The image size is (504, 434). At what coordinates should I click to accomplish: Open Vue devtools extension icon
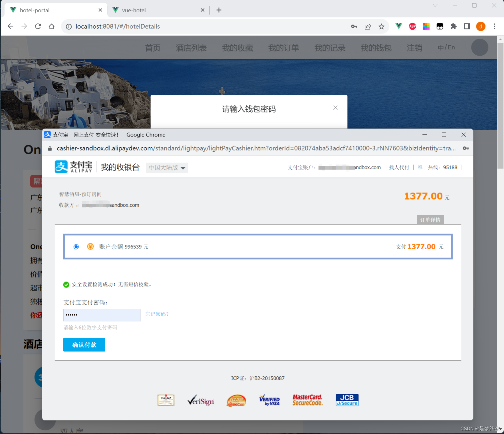[x=399, y=26]
